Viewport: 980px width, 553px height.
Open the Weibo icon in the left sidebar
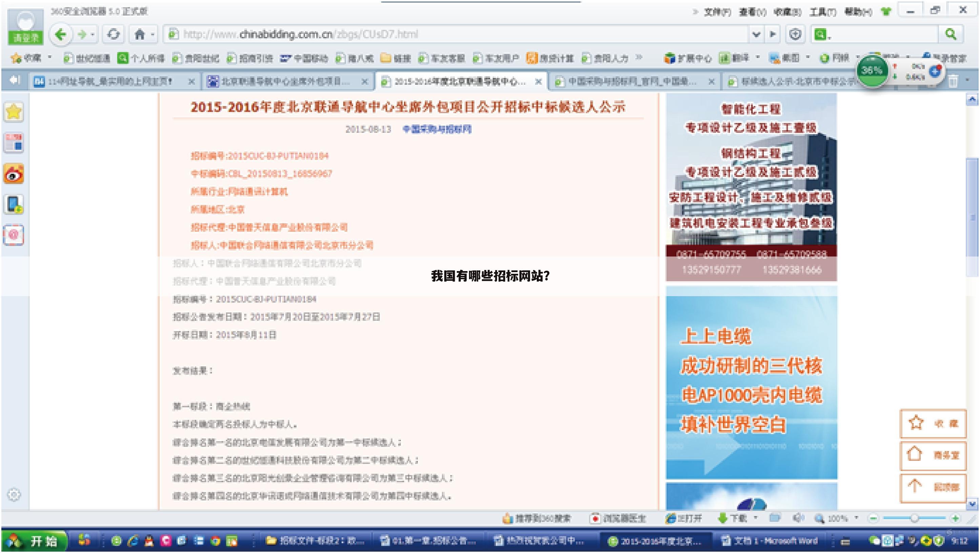pos(13,173)
